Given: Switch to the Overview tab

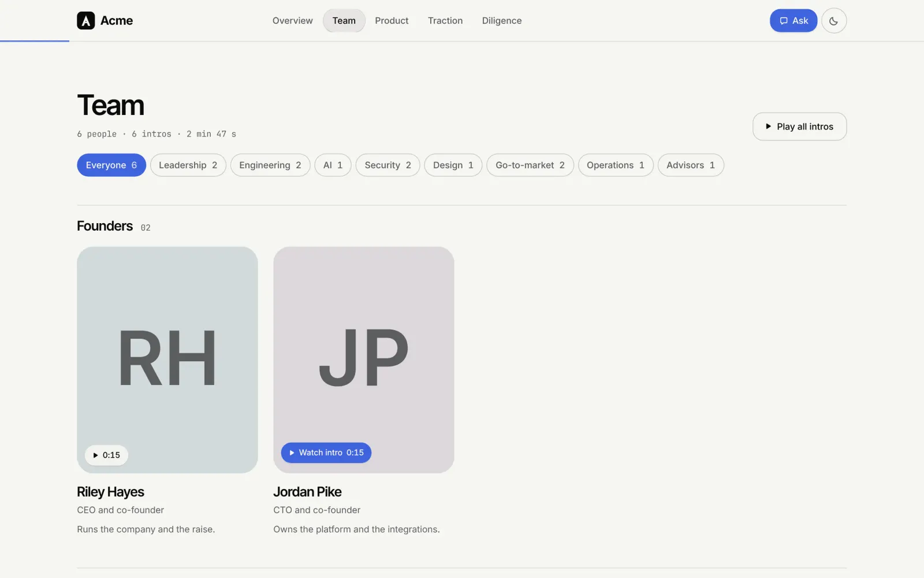Looking at the screenshot, I should tap(293, 21).
